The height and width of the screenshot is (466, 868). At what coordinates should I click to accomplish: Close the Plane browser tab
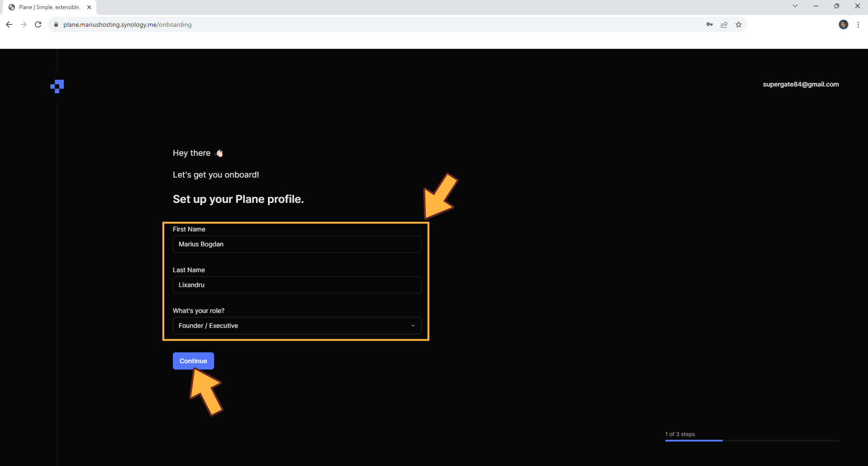(89, 7)
